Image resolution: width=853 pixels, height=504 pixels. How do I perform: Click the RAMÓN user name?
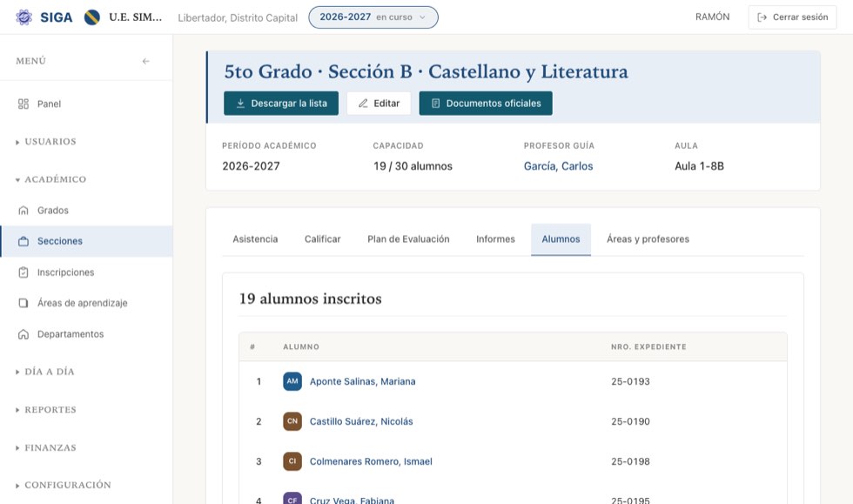coord(712,17)
